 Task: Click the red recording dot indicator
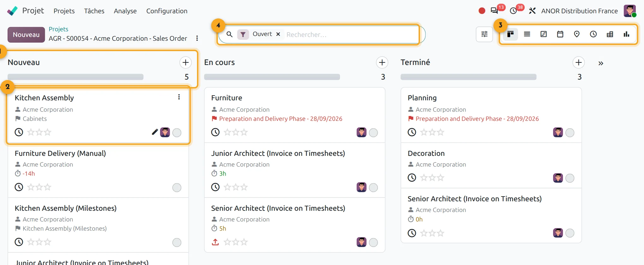482,11
